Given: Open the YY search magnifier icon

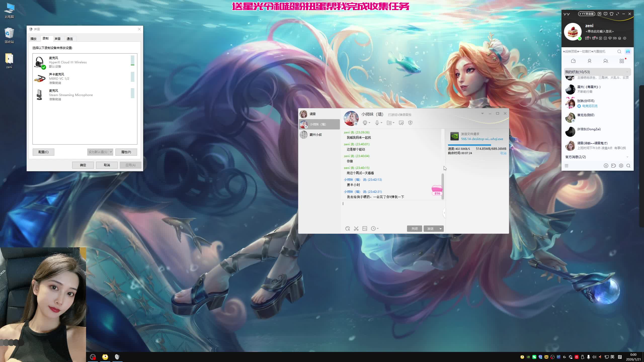Looking at the screenshot, I should pyautogui.click(x=619, y=52).
